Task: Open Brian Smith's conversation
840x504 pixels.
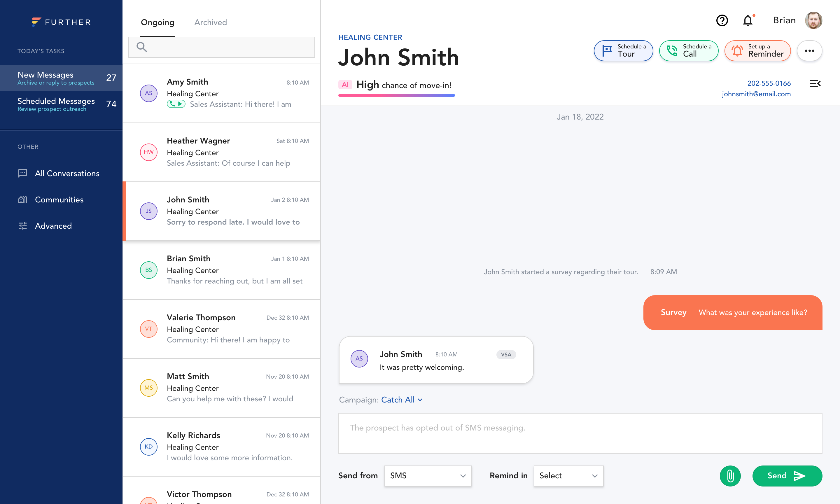Action: [221, 270]
